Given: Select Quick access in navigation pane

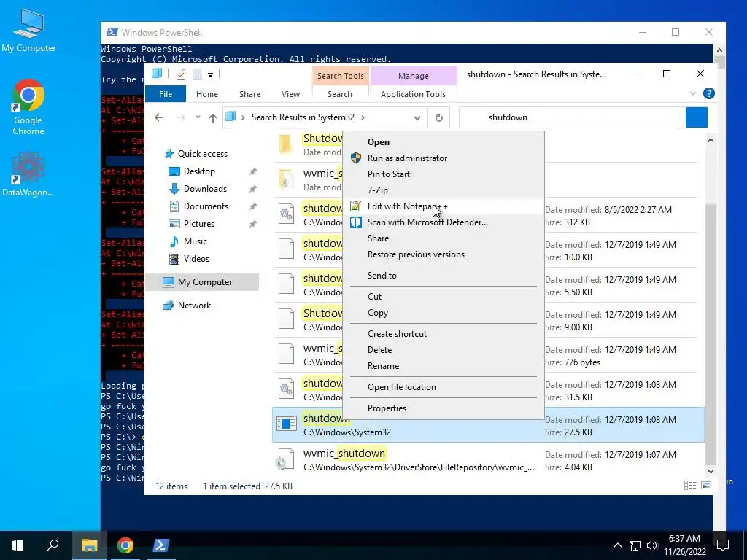Looking at the screenshot, I should pyautogui.click(x=203, y=154).
